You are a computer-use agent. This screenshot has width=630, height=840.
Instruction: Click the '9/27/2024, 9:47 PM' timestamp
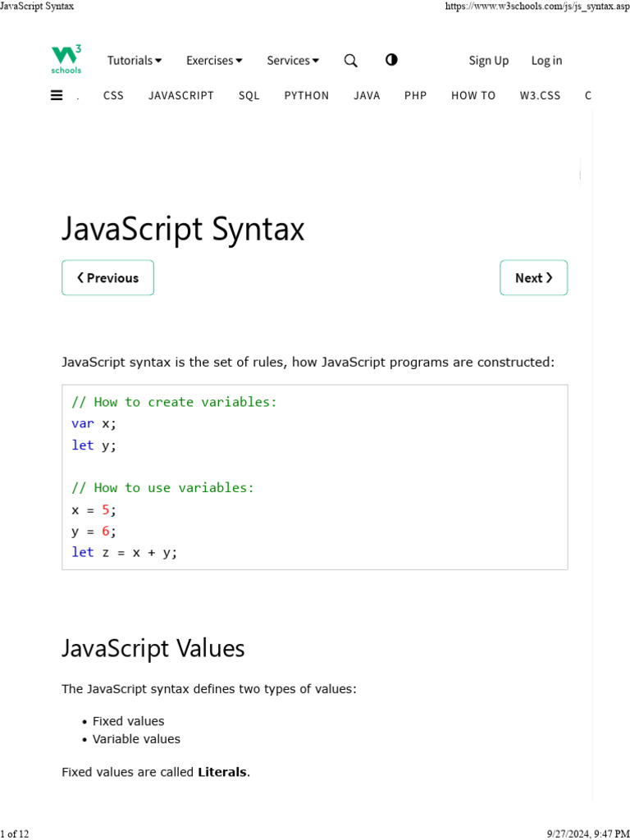pyautogui.click(x=588, y=833)
